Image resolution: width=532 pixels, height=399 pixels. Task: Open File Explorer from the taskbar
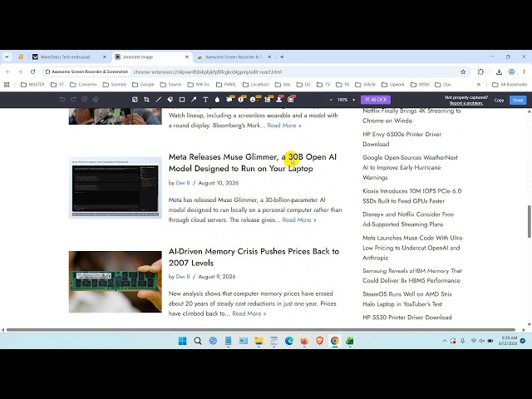click(259, 341)
